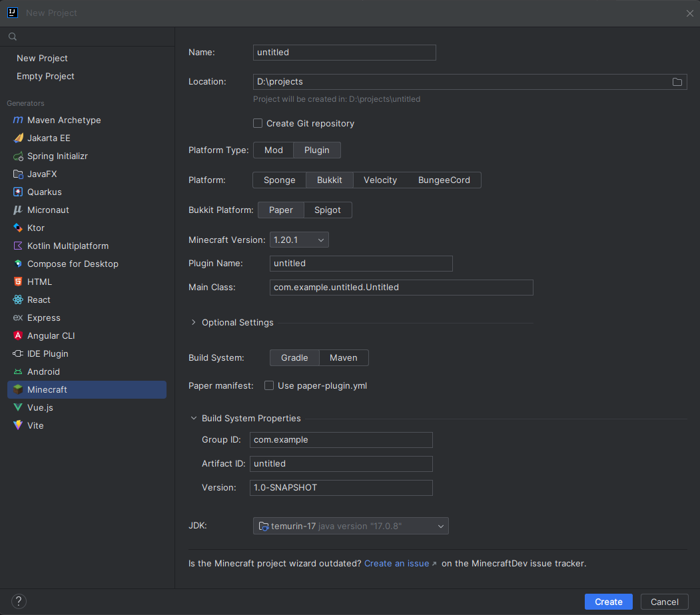Viewport: 700px width, 615px height.
Task: Follow the Create an issue link
Action: [397, 564]
